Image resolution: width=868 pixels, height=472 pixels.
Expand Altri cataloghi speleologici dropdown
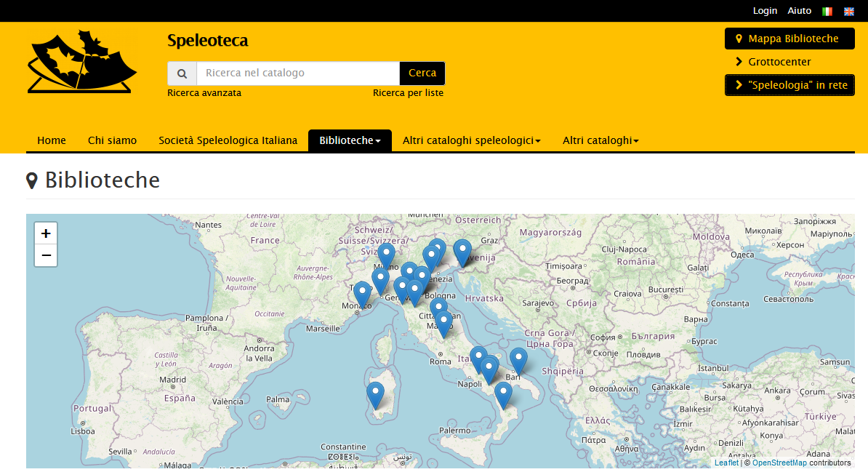472,140
